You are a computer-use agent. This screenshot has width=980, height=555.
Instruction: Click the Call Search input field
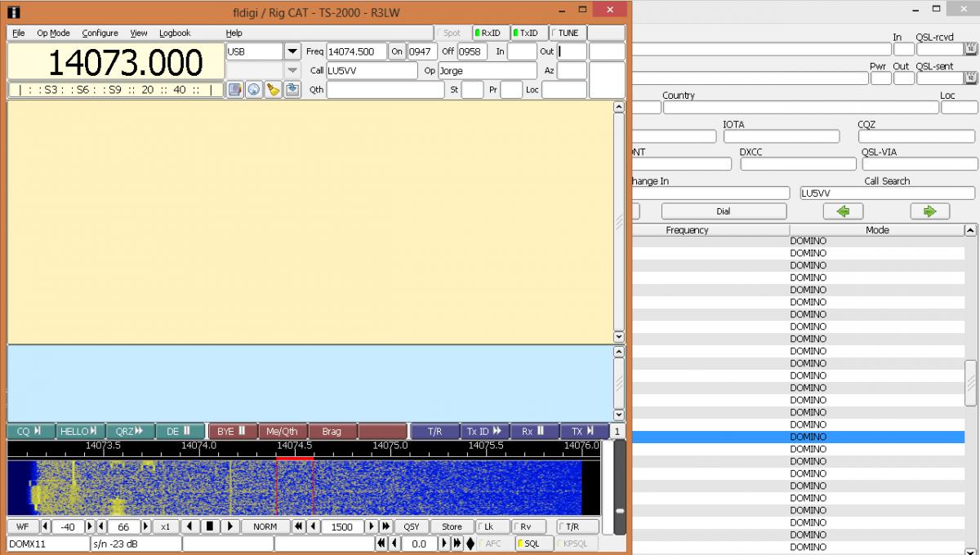[x=887, y=193]
